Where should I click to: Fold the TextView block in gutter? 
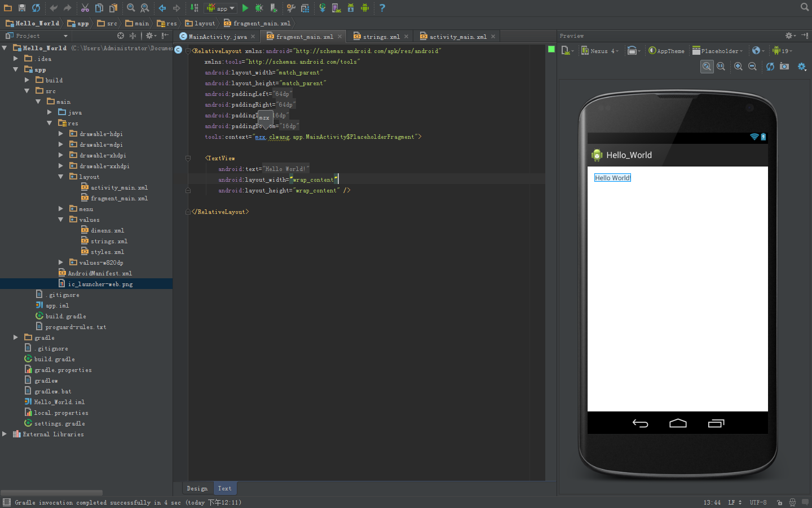188,159
